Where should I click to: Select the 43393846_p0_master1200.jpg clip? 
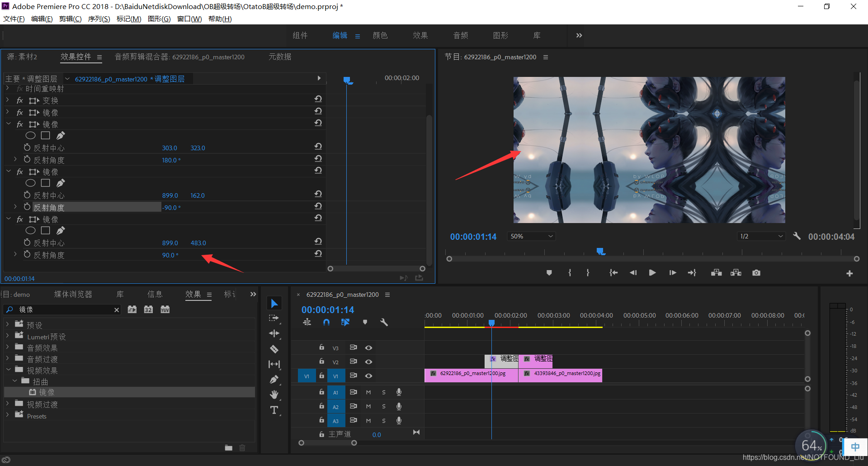560,375
